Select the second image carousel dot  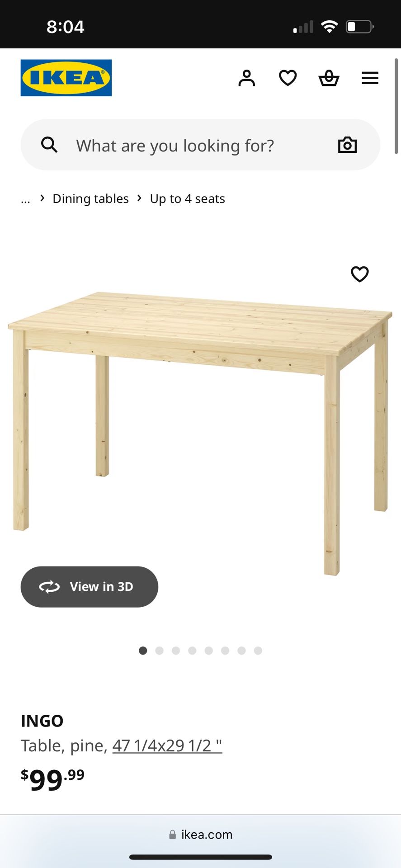coord(159,651)
